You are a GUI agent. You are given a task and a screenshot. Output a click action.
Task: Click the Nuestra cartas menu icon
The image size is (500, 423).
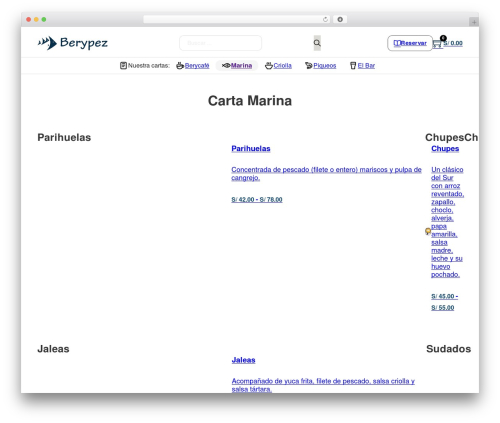(x=123, y=66)
